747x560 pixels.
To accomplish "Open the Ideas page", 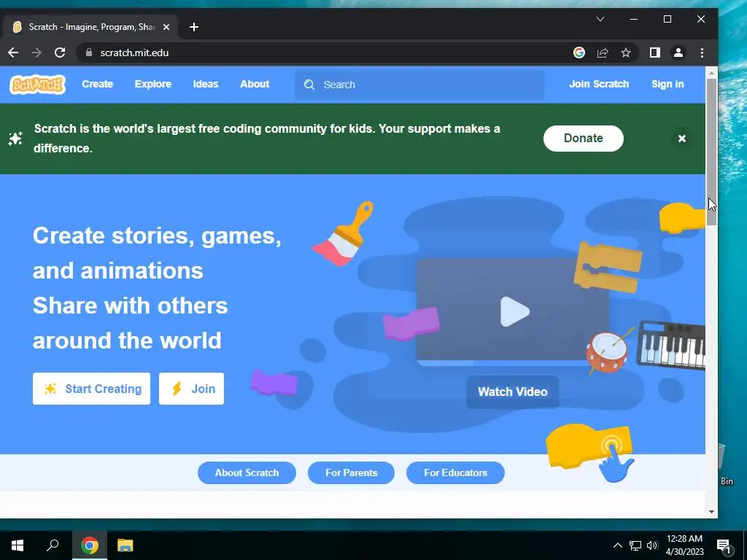I will pos(205,85).
